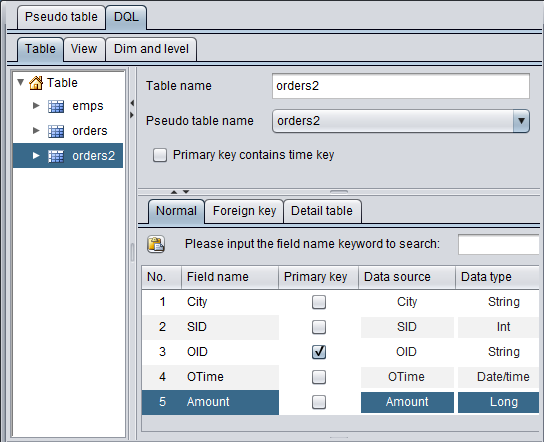This screenshot has width=544, height=442.
Task: Click the orders table grid icon
Action: (56, 131)
